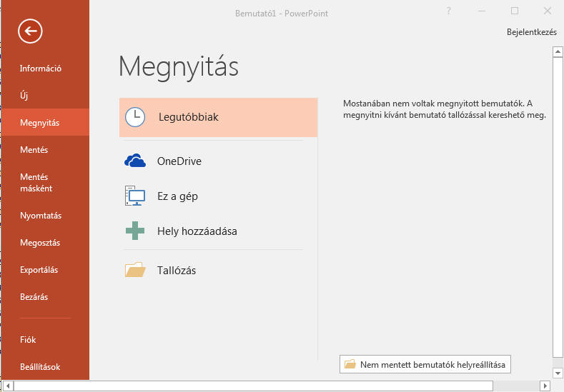This screenshot has width=564, height=392.
Task: Click the vertical scrollbar up arrow
Action: click(x=558, y=51)
